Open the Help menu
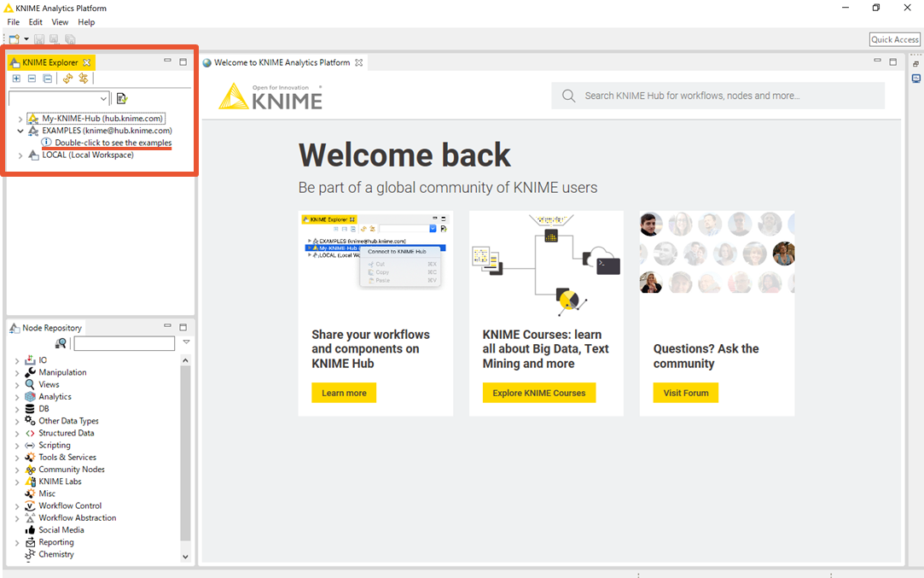 (x=86, y=22)
